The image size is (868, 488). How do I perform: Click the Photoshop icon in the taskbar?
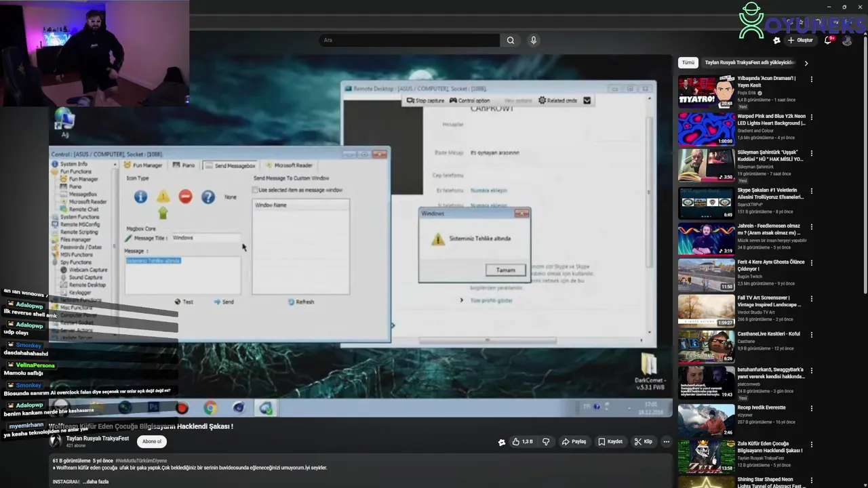[153, 408]
